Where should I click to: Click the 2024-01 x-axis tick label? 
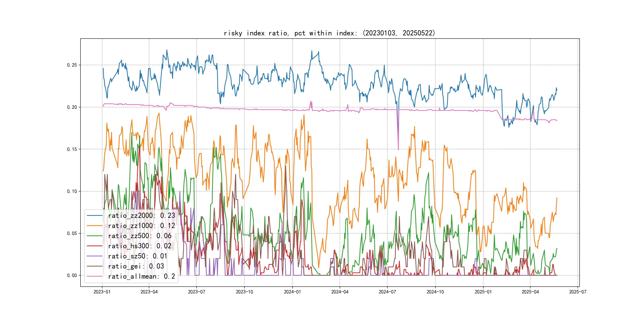point(292,292)
